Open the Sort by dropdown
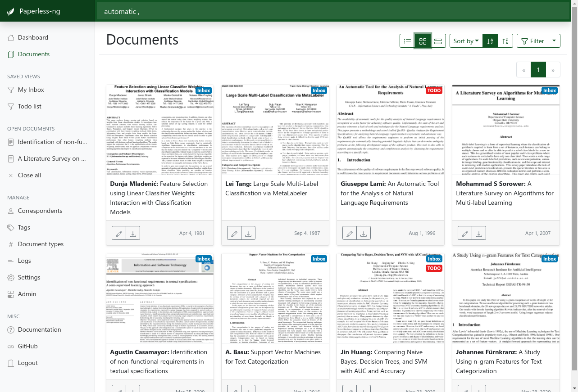This screenshot has width=578, height=392. coord(466,41)
